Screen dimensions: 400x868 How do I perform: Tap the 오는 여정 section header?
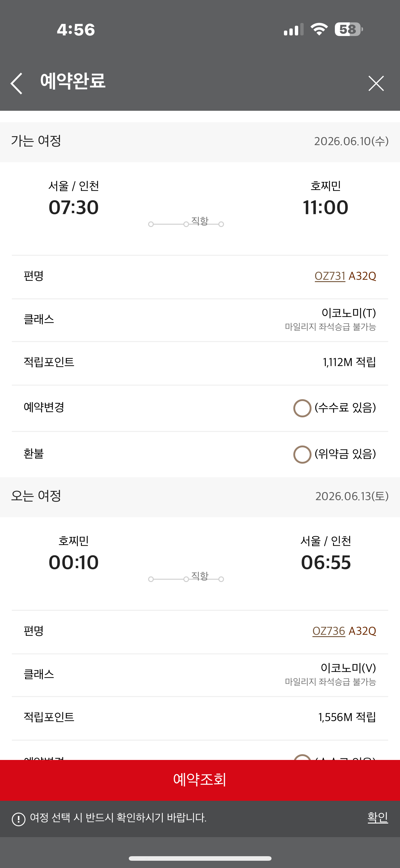point(36,496)
